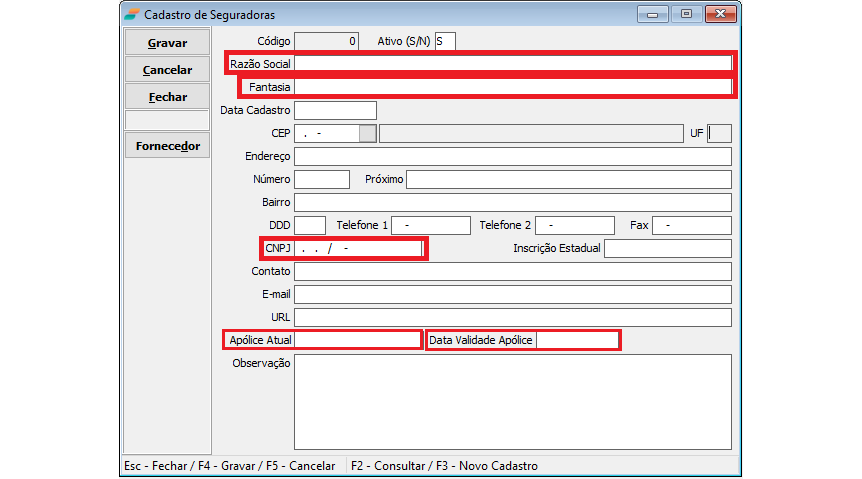
Task: Click the Fechar button
Action: click(x=167, y=97)
